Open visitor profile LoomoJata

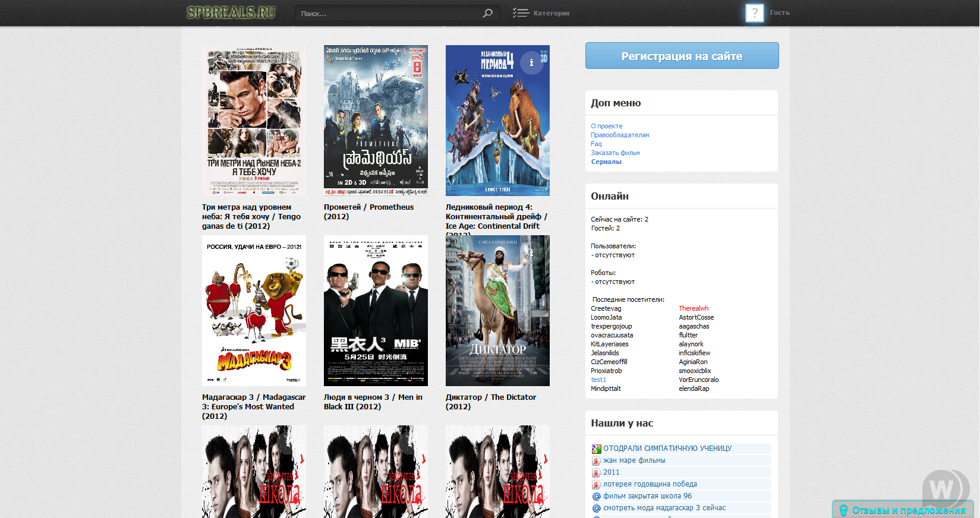tap(606, 317)
